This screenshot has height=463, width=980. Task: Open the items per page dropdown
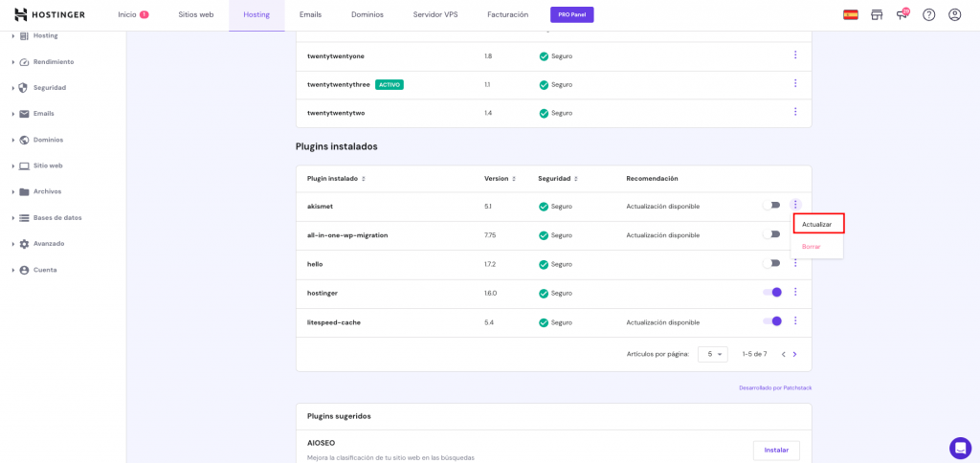712,354
